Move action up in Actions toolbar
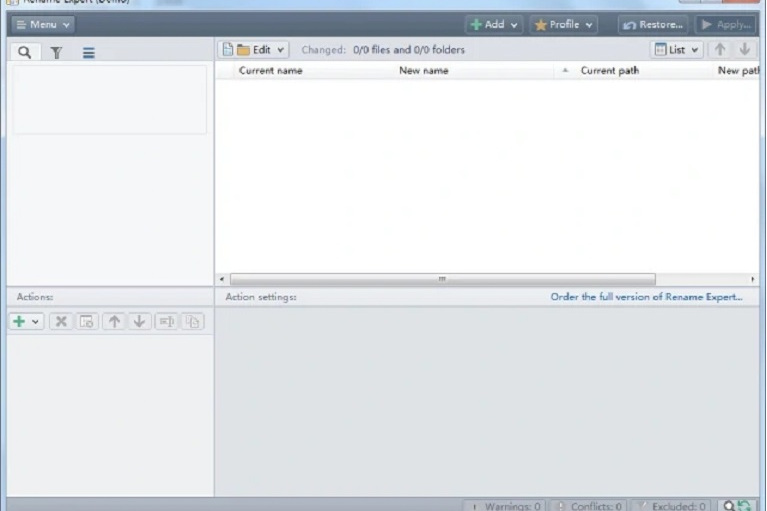Image resolution: width=767 pixels, height=511 pixels. point(114,321)
